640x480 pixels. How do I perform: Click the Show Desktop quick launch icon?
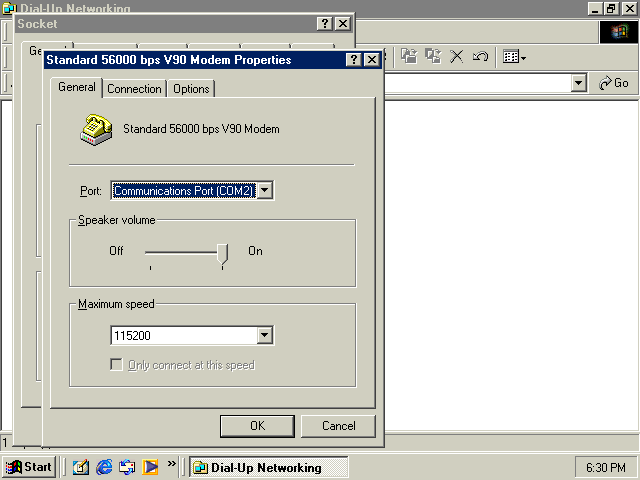point(80,467)
